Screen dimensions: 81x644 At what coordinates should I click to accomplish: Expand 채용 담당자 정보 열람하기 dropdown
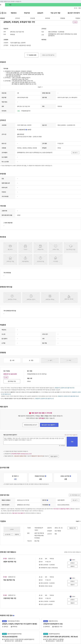tap(49, 425)
